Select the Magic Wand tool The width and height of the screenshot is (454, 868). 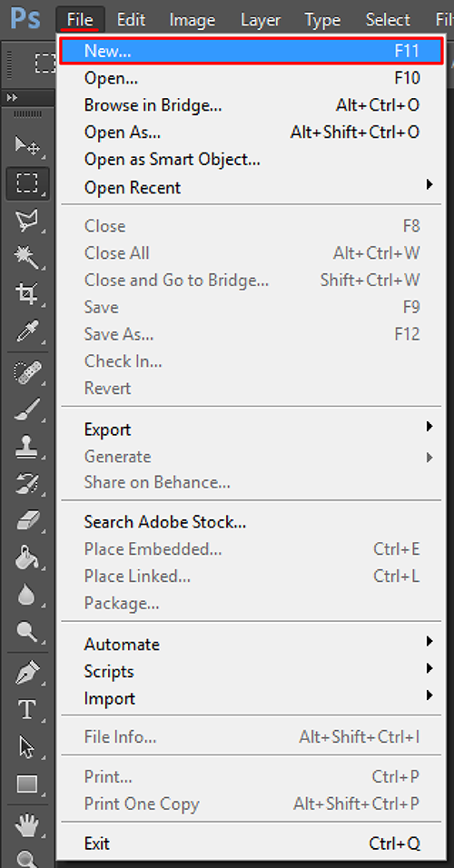(x=27, y=258)
